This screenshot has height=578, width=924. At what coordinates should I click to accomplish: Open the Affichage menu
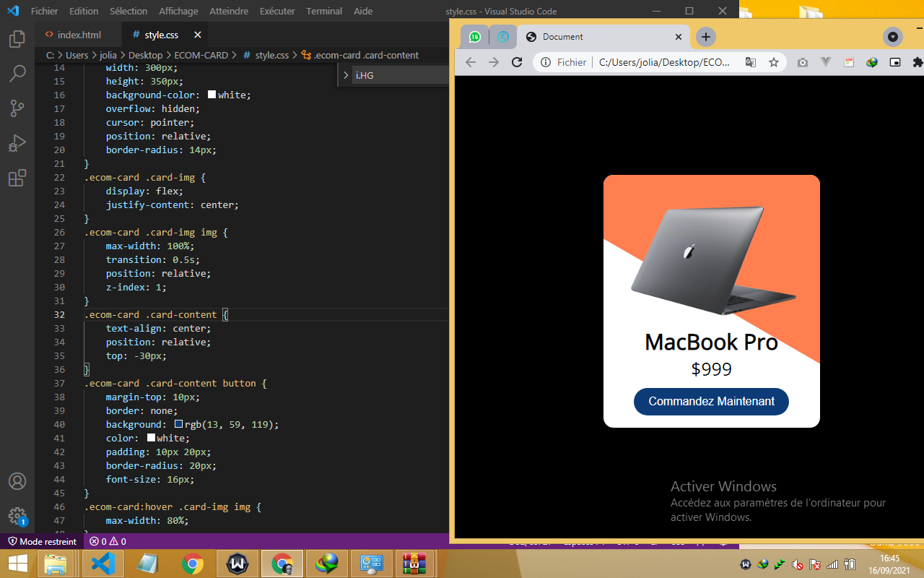[178, 11]
